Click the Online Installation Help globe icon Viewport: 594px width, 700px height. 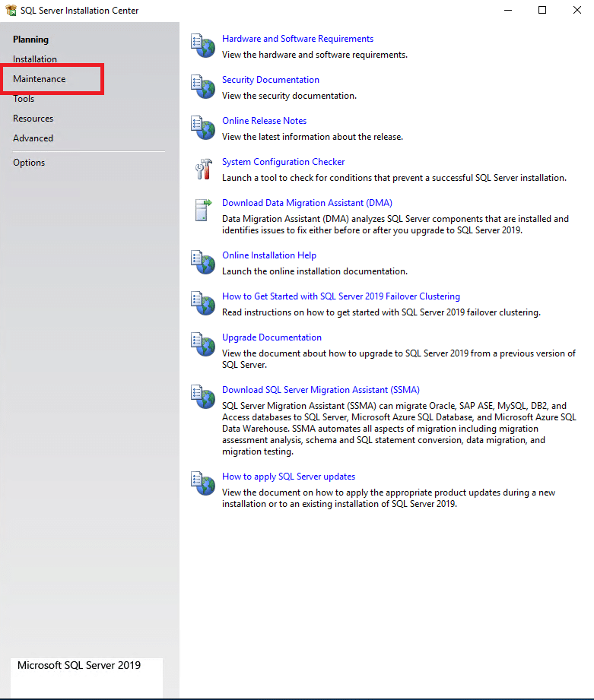(203, 262)
